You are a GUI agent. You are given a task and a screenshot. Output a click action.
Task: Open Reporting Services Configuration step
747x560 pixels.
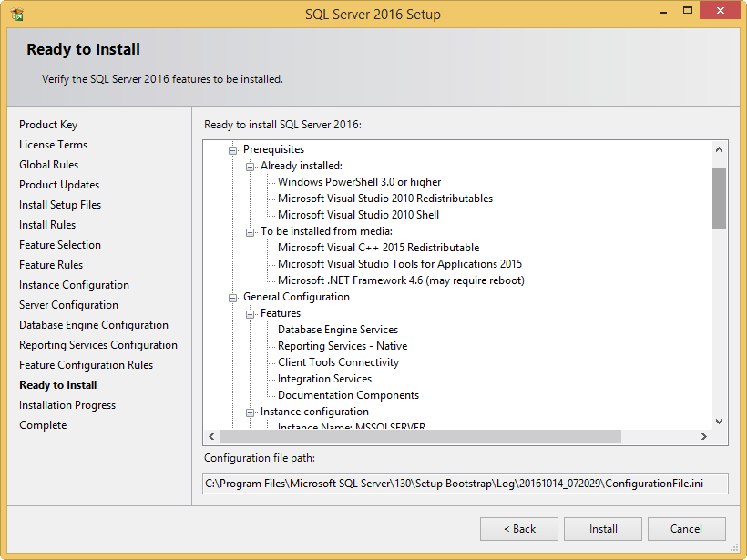coord(98,345)
